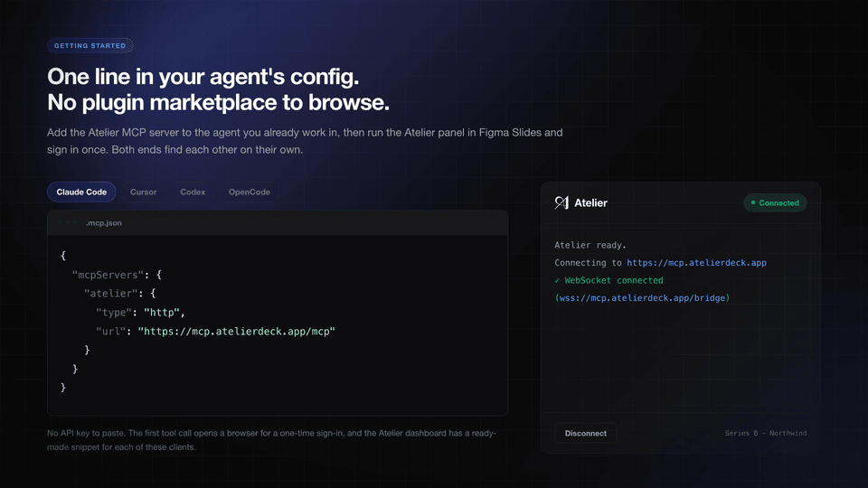Click the .mcp.json file name
Screen dimensions: 868x488
103,223
